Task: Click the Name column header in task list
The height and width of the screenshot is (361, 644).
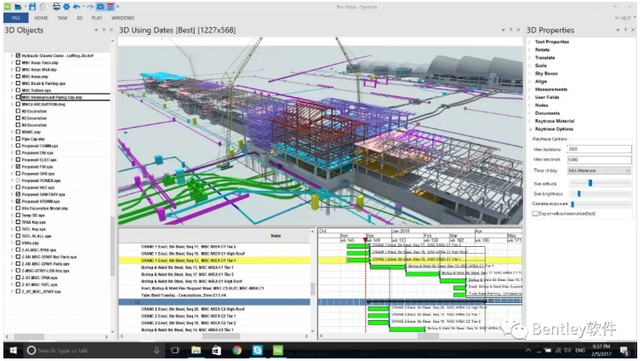Action: pyautogui.click(x=276, y=236)
